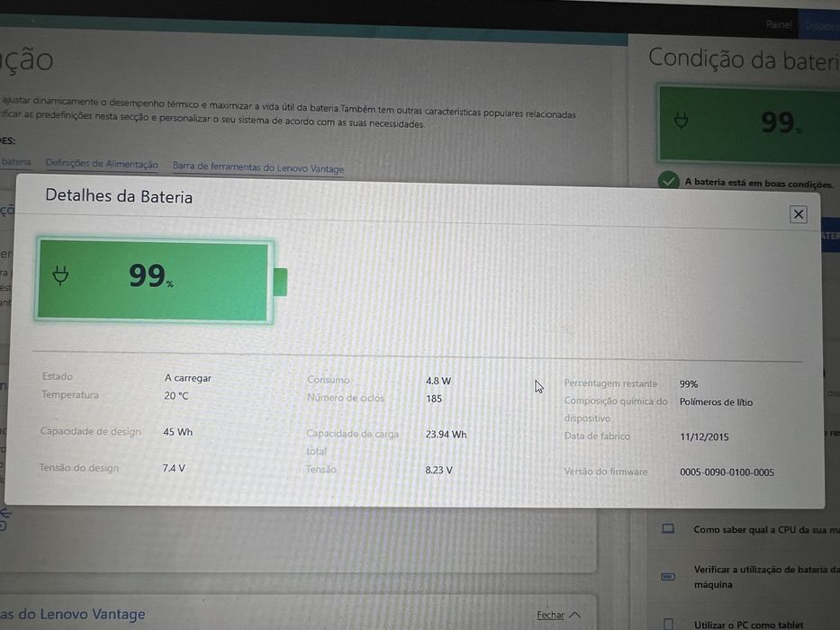Select the Painel tab at the top
This screenshot has height=630, width=840.
[779, 24]
